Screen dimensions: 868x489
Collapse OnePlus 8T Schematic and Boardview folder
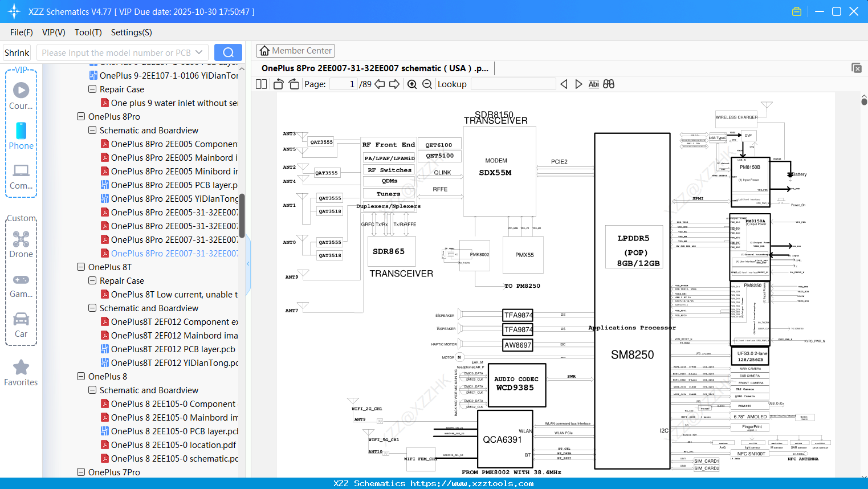click(92, 308)
